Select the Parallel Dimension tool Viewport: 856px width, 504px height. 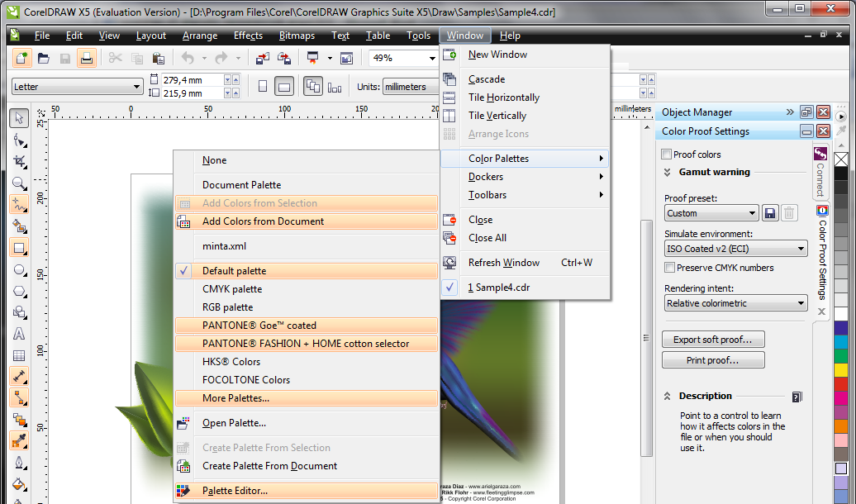(x=19, y=376)
